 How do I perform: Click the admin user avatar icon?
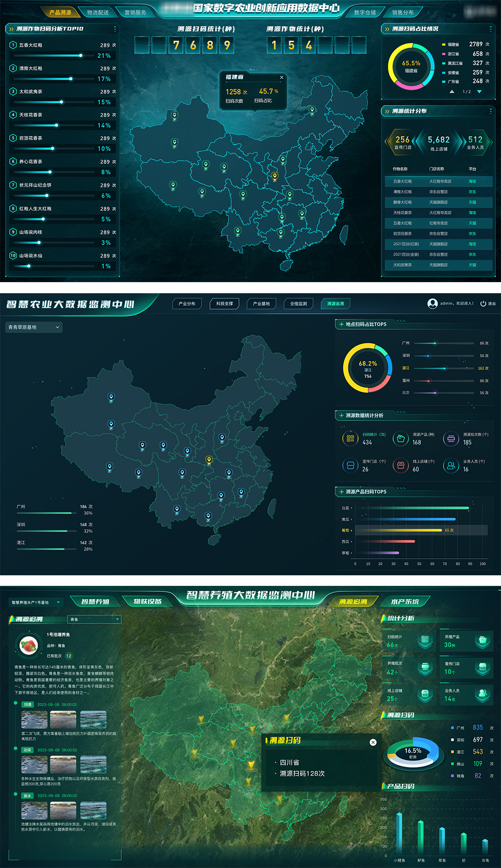pyautogui.click(x=432, y=303)
